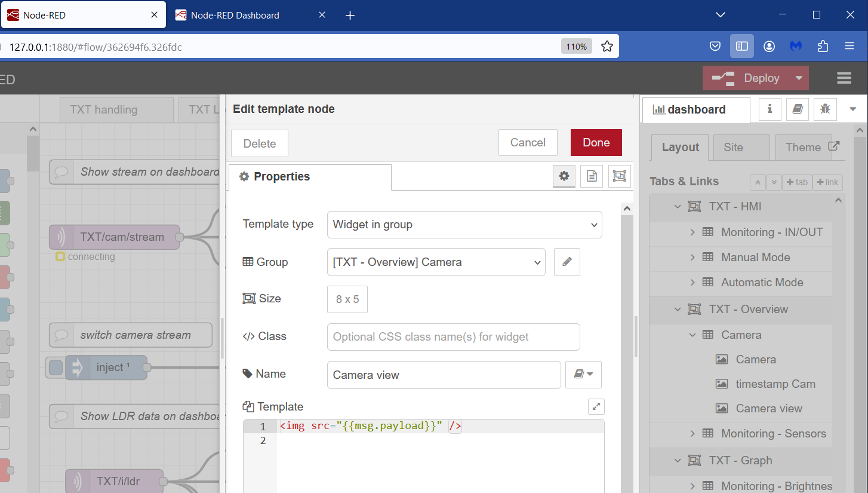Open the sidebar information tab icon
This screenshot has height=493, width=868.
pyautogui.click(x=770, y=109)
